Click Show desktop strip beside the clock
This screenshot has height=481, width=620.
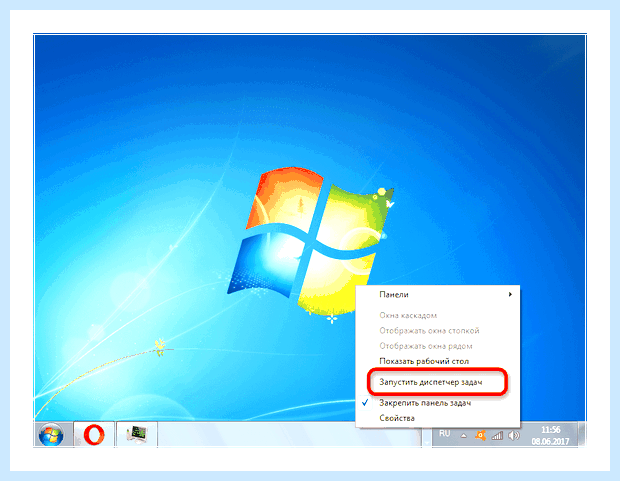pos(582,434)
